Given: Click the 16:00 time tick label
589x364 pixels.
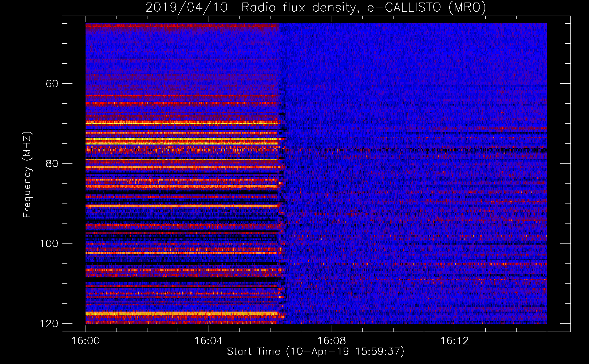Looking at the screenshot, I should (86, 341).
